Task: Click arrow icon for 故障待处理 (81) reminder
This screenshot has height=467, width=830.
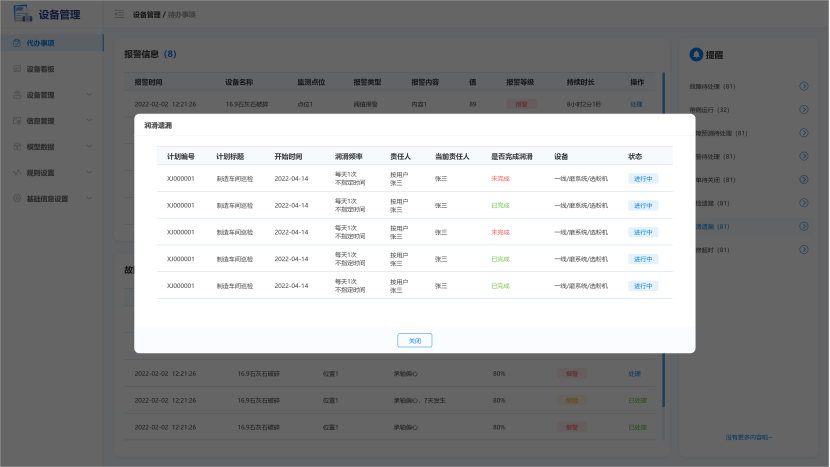Action: 803,86
